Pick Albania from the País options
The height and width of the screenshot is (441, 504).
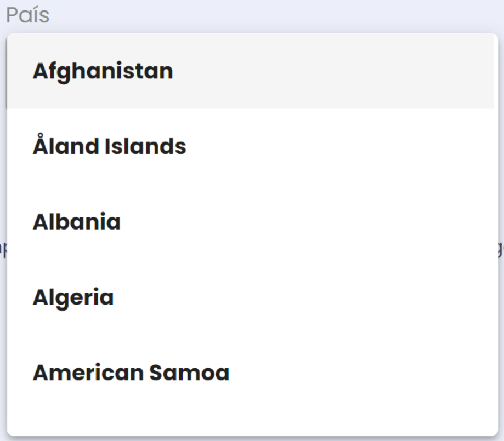[x=77, y=222]
